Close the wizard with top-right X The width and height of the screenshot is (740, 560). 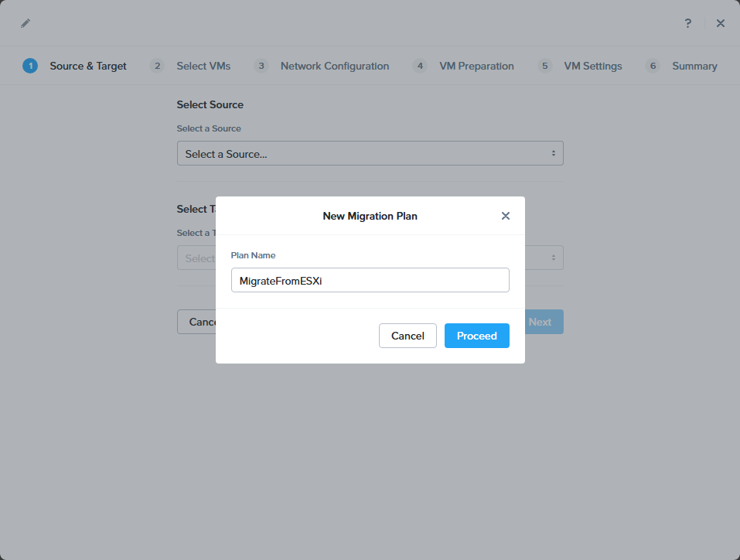[721, 23]
